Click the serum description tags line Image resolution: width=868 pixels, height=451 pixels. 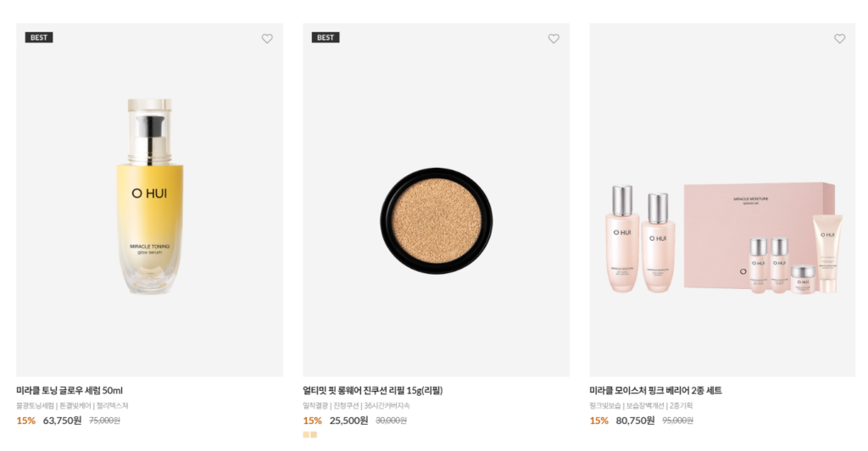[x=72, y=406]
